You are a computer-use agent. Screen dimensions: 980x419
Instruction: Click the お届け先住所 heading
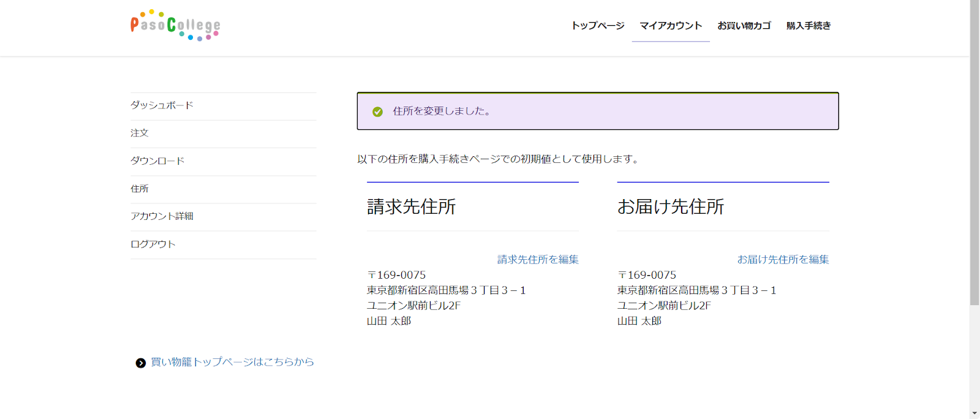click(671, 207)
